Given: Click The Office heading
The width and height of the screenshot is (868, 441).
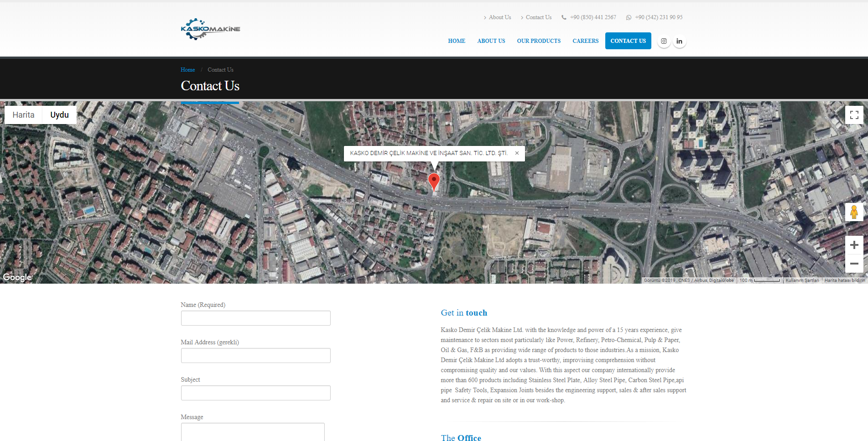Looking at the screenshot, I should coord(461,437).
